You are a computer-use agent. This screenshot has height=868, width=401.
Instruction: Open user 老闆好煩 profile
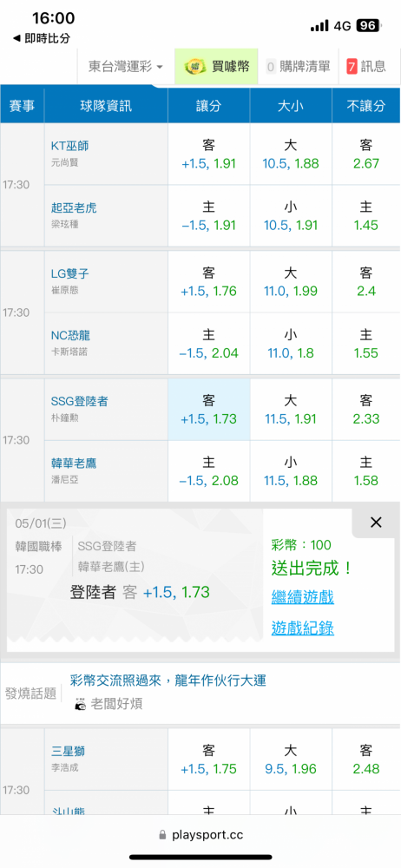116,704
